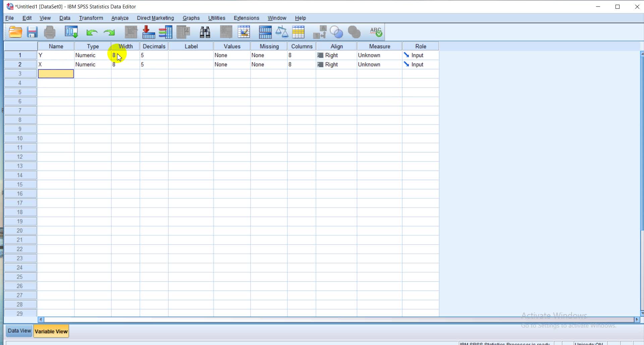Open Find using the binoculars icon

tap(205, 32)
